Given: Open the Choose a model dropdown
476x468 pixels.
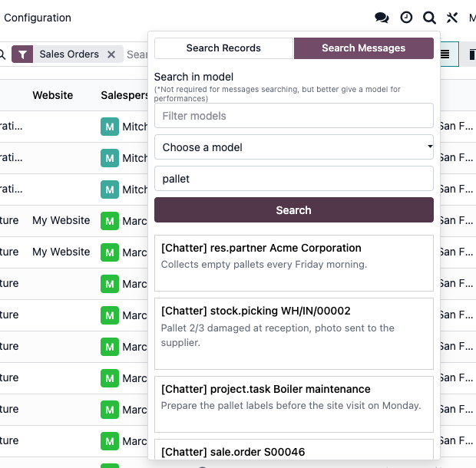Looking at the screenshot, I should pos(294,147).
